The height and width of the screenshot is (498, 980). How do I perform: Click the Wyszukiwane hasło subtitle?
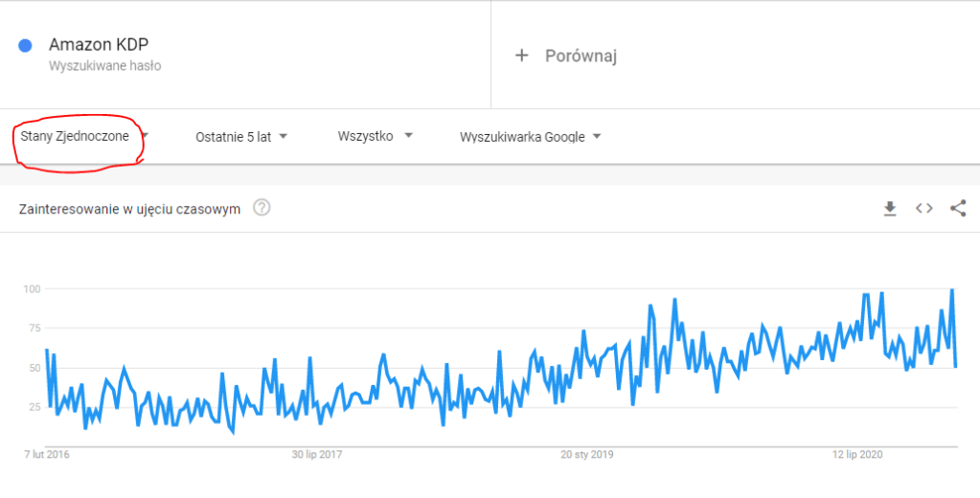104,67
